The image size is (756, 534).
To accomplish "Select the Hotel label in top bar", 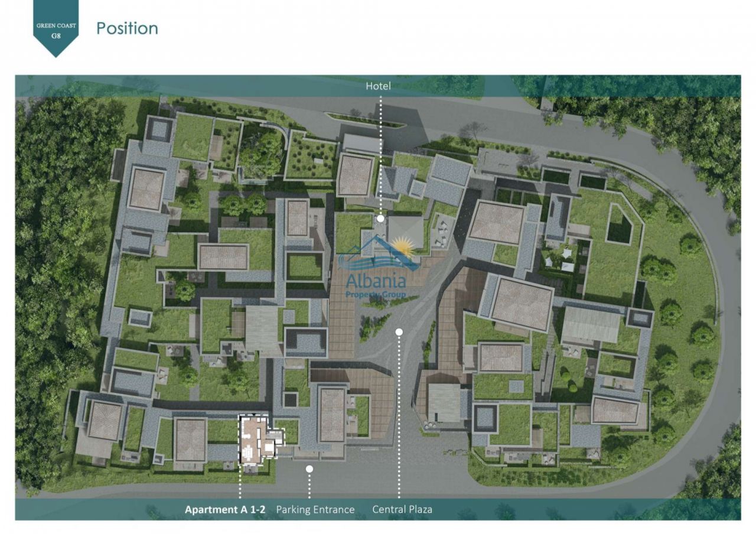I will point(378,86).
